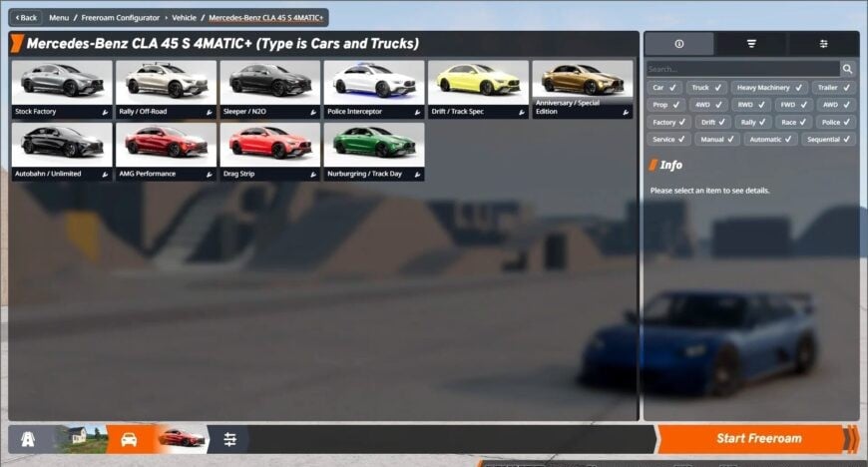868x467 pixels.
Task: Focus the Search input field
Action: coord(743,69)
